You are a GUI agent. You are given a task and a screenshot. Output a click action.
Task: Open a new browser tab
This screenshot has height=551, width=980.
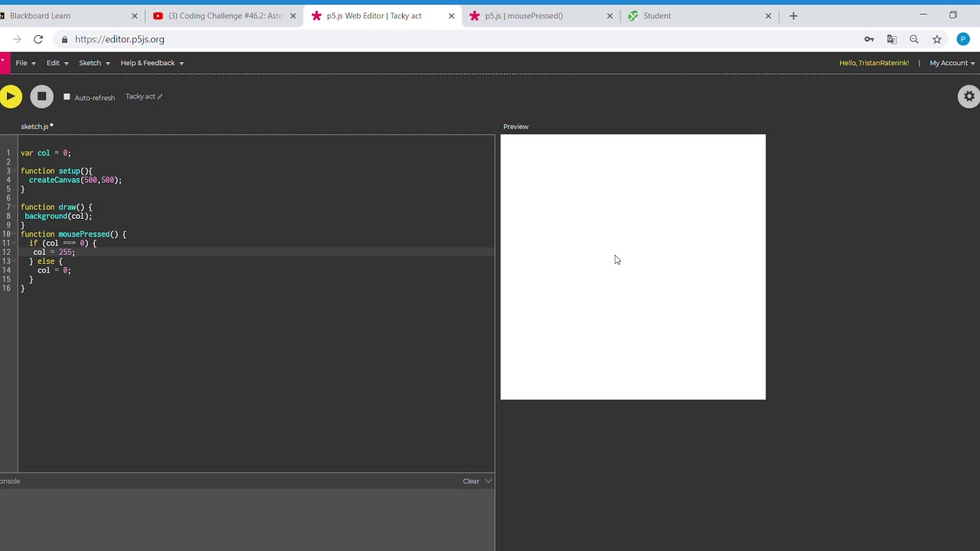tap(793, 15)
